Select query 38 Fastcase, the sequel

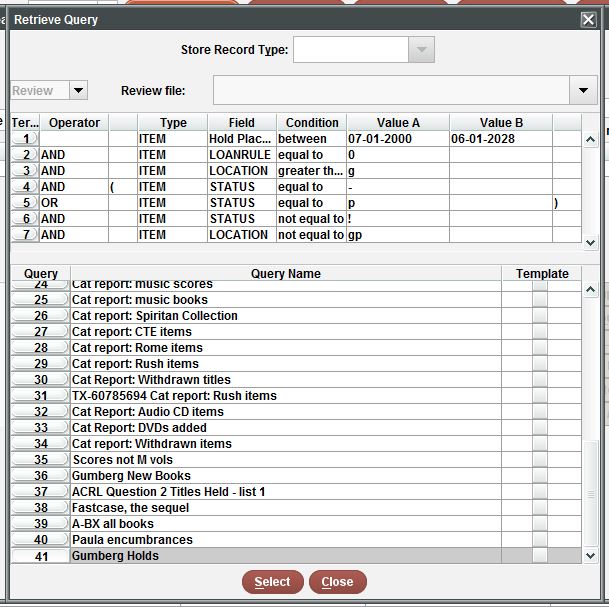click(x=286, y=508)
